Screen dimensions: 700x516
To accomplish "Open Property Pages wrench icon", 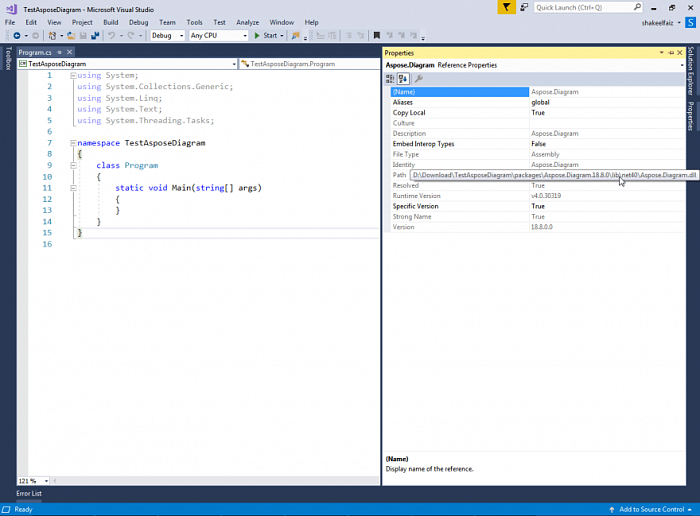I will 418,79.
